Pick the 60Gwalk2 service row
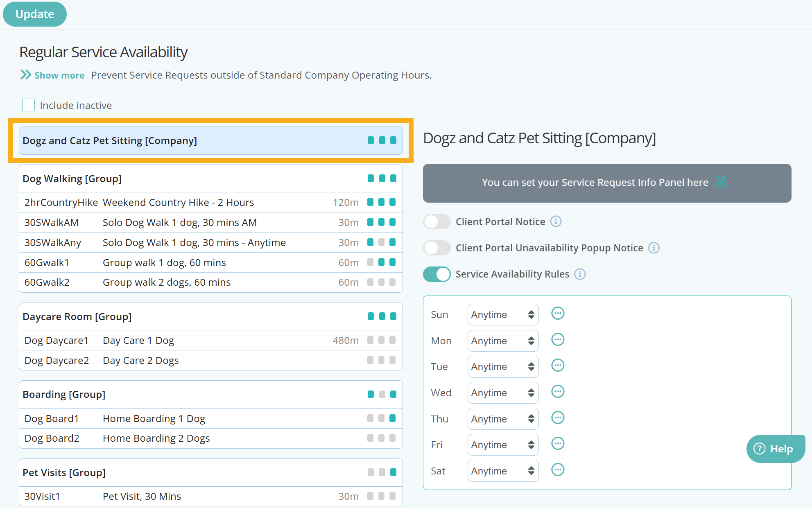 coord(211,282)
